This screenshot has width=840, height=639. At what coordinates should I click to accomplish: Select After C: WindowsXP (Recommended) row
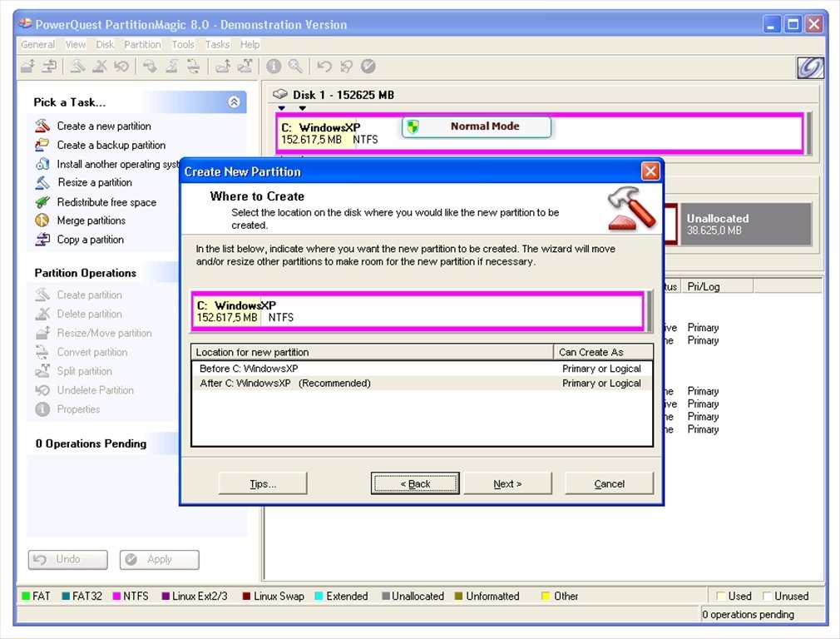(422, 384)
